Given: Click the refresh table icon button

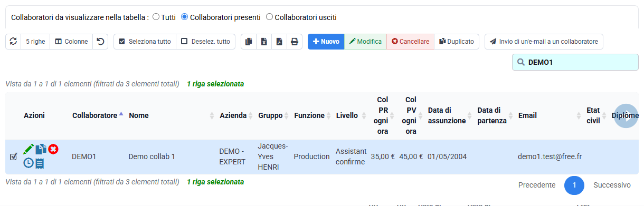Looking at the screenshot, I should click(13, 42).
